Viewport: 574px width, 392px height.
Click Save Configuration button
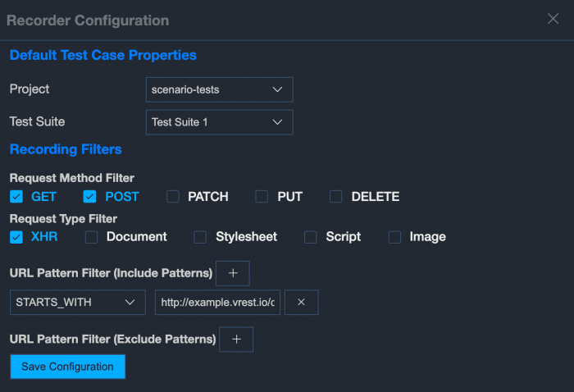68,367
